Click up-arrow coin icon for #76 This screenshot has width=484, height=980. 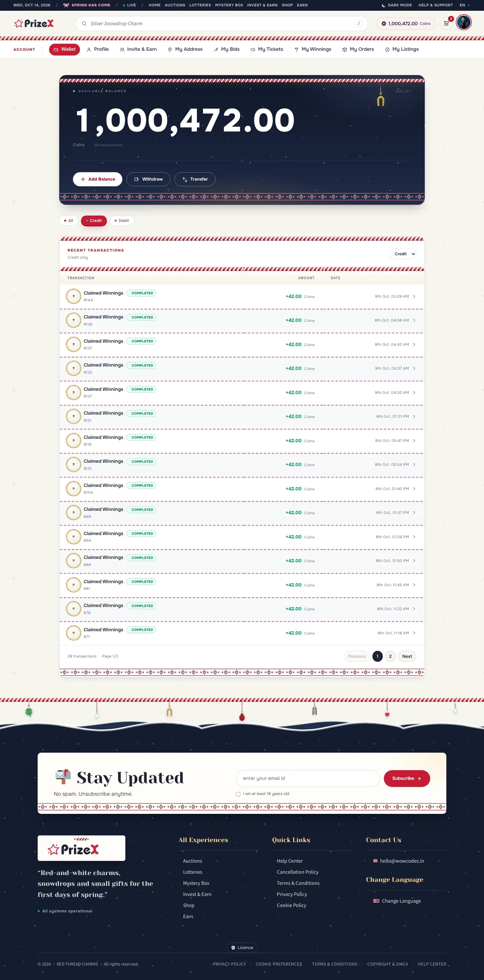(x=73, y=609)
